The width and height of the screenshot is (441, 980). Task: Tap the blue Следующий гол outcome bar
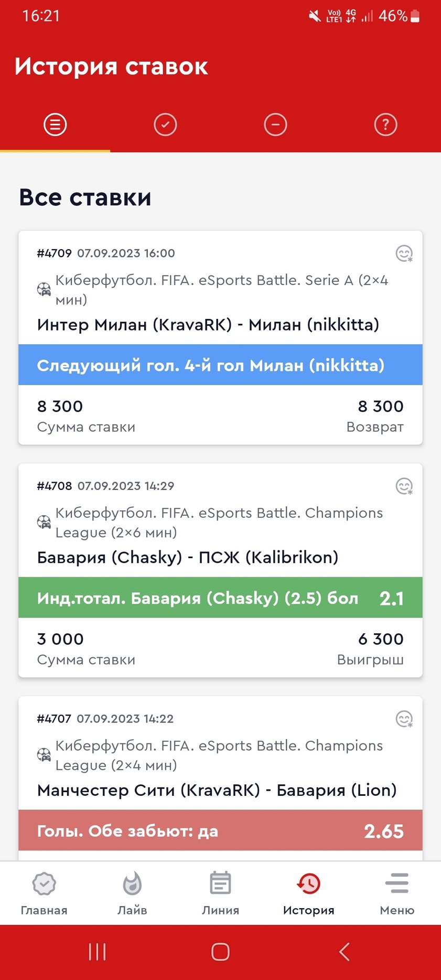(220, 365)
